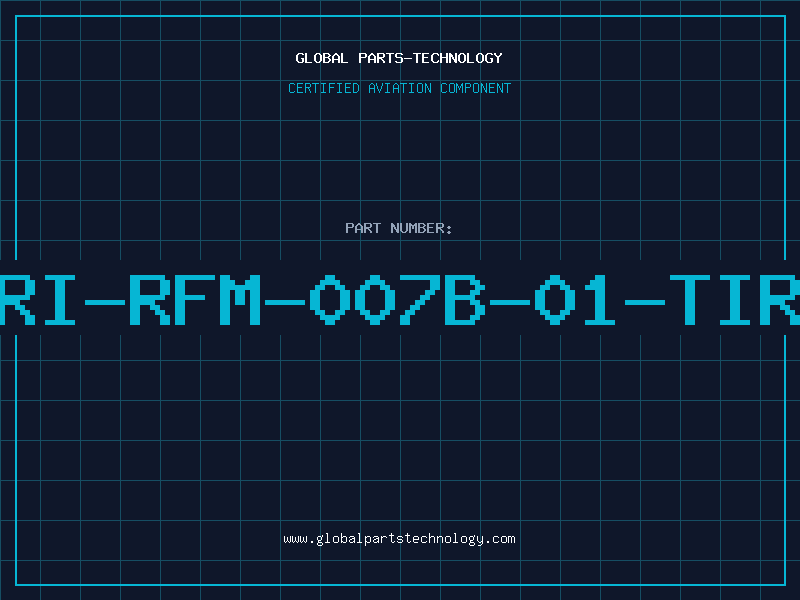
Task: Click the GLOBAL PARTS-TECHNOLOGY heading
Action: click(x=399, y=58)
